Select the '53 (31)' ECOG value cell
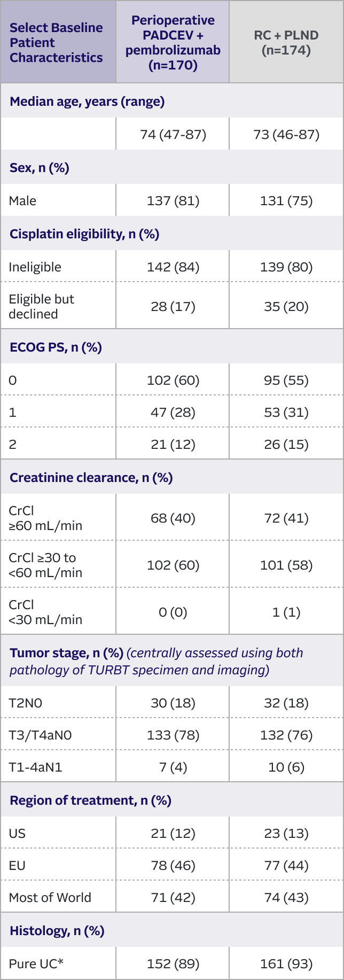This screenshot has width=344, height=980. coord(286,413)
